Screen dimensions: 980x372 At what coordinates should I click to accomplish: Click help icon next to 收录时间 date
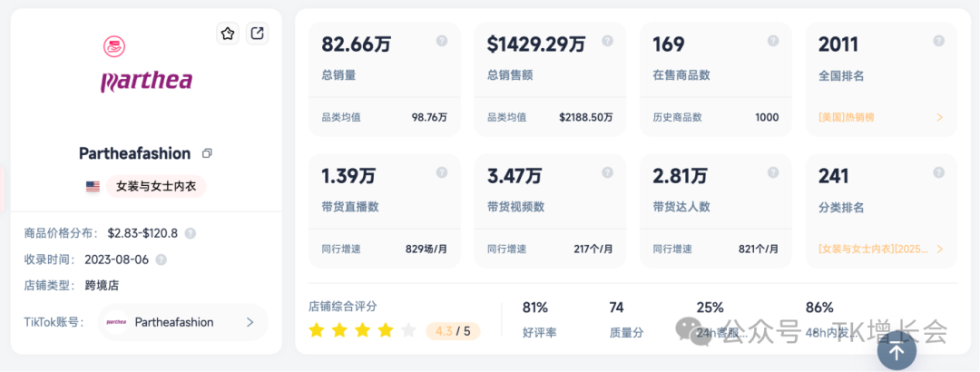point(162,259)
